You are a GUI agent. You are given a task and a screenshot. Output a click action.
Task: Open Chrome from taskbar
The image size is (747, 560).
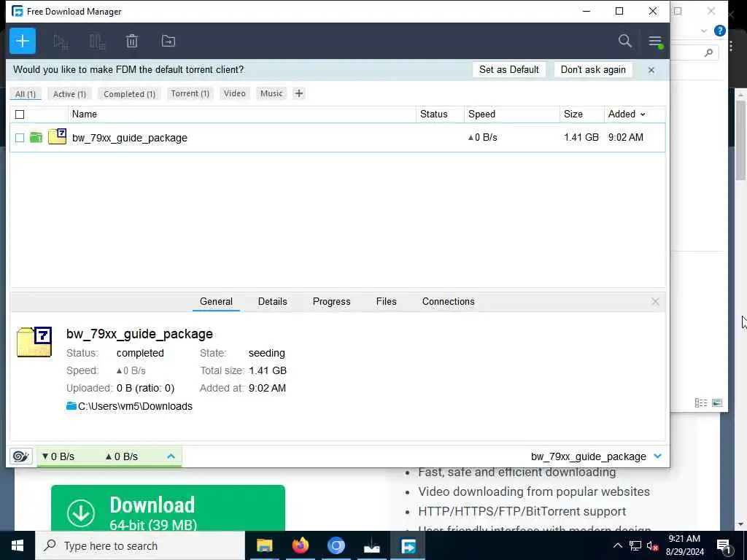click(x=336, y=545)
